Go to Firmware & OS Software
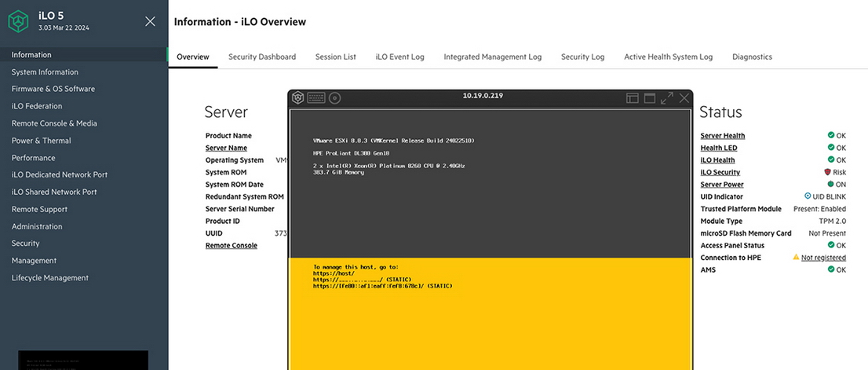 (53, 89)
